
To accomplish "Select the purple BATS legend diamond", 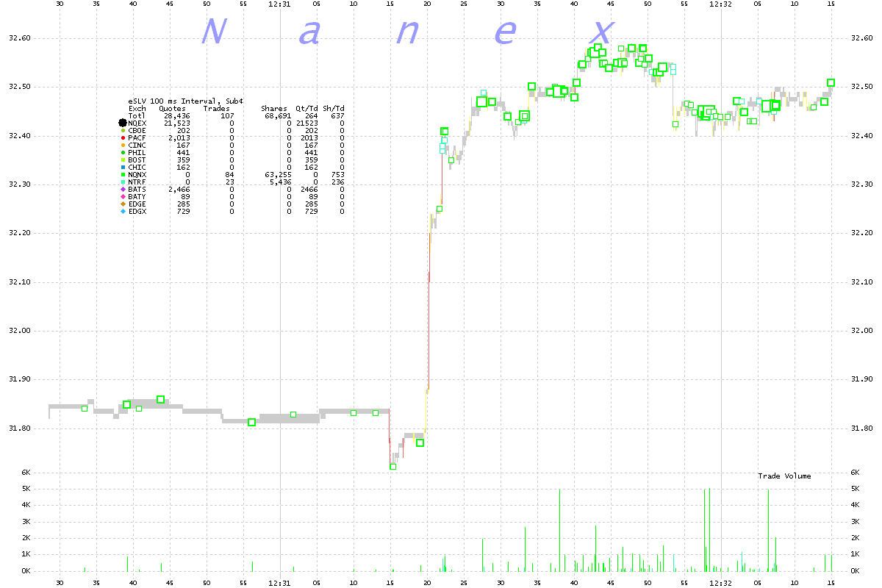I will pos(123,190).
